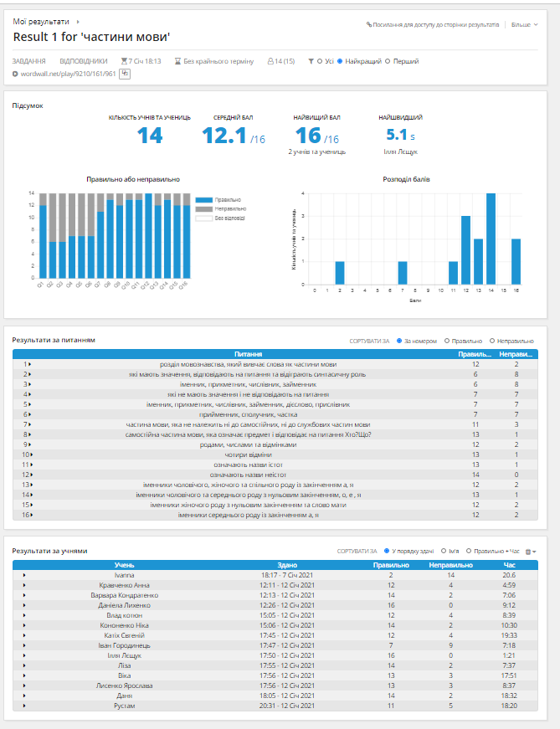This screenshot has height=729, width=560.
Task: Open the 'ЗАВДАННЯ' tab
Action: pos(28,61)
